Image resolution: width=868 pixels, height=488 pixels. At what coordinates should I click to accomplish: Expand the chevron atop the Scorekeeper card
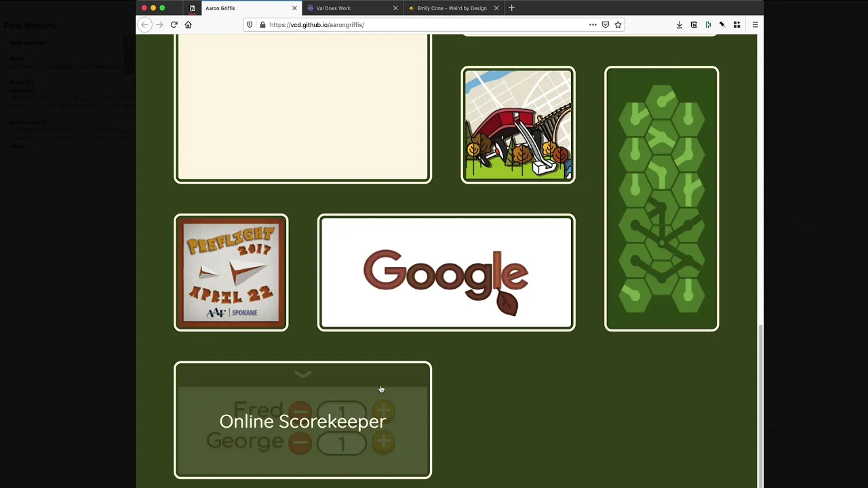click(302, 374)
